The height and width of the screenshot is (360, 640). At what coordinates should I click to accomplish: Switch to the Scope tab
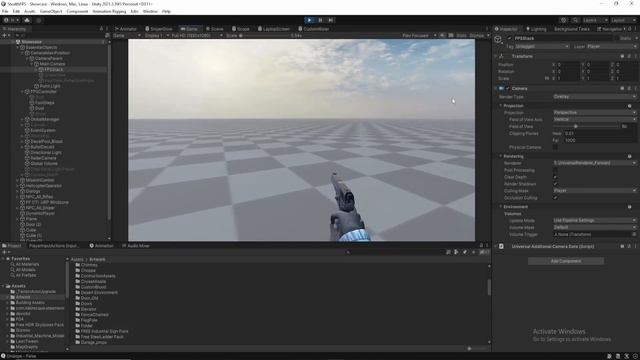tap(241, 29)
